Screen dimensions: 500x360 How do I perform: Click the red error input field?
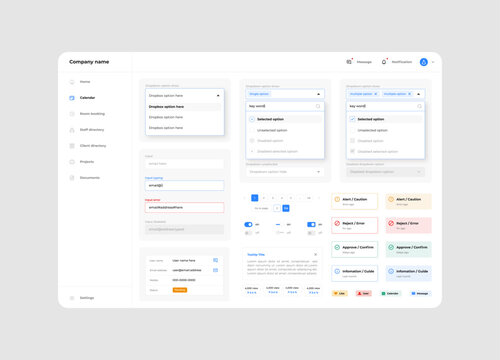pyautogui.click(x=184, y=207)
